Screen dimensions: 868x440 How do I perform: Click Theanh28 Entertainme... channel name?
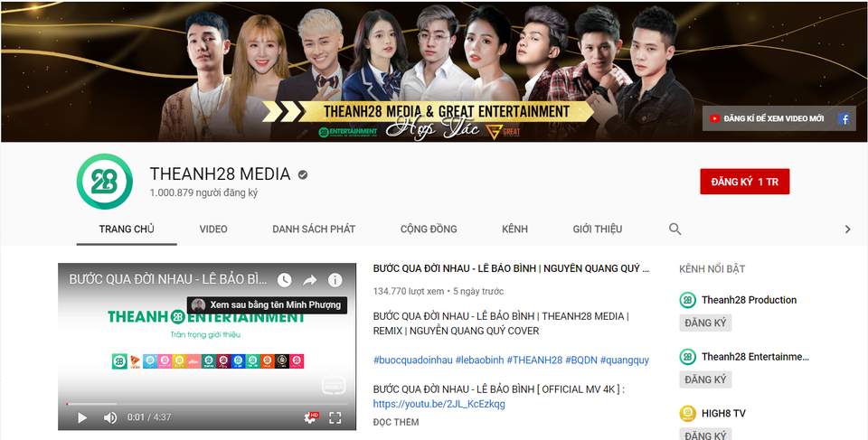point(755,357)
